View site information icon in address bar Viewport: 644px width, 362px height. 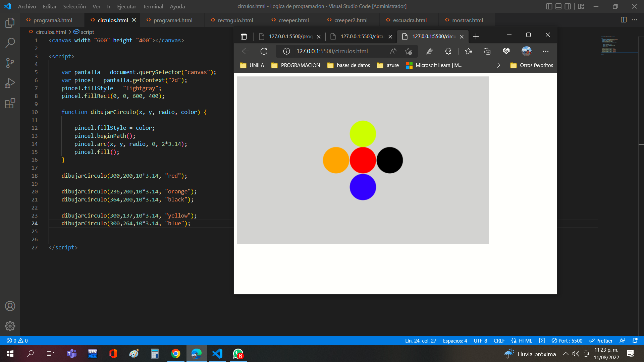tap(286, 51)
